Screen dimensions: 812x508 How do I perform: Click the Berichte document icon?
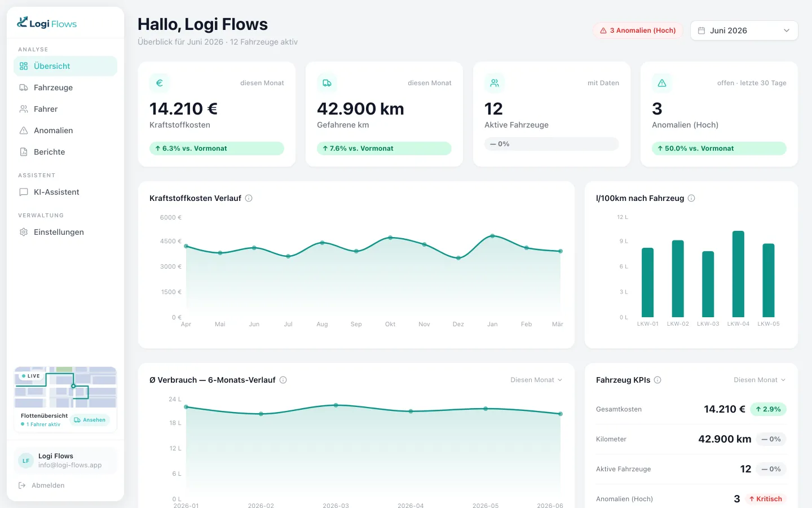(x=24, y=152)
